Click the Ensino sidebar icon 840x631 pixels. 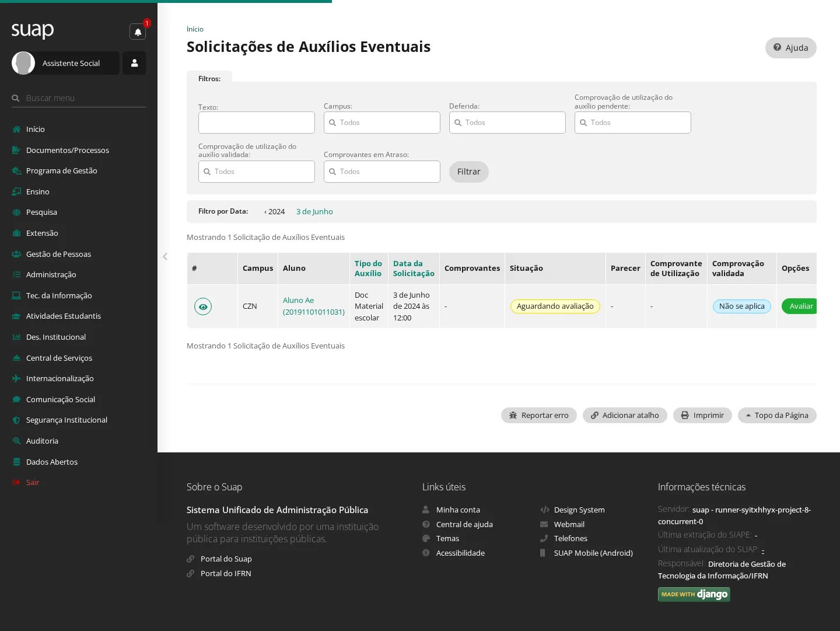pos(16,191)
